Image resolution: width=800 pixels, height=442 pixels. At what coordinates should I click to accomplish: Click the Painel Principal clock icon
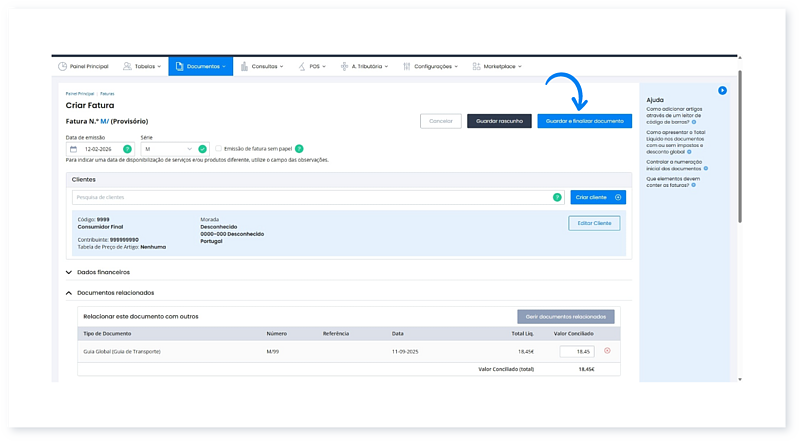point(63,67)
